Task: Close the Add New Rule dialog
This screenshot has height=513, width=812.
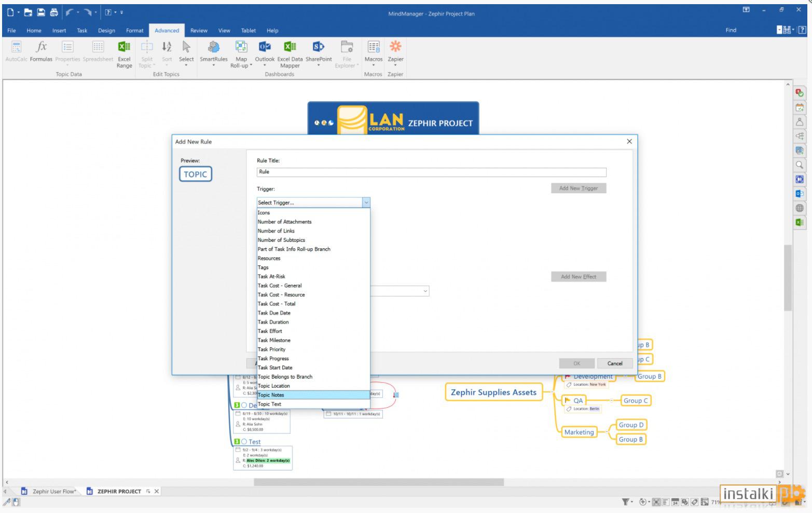Action: pos(629,141)
